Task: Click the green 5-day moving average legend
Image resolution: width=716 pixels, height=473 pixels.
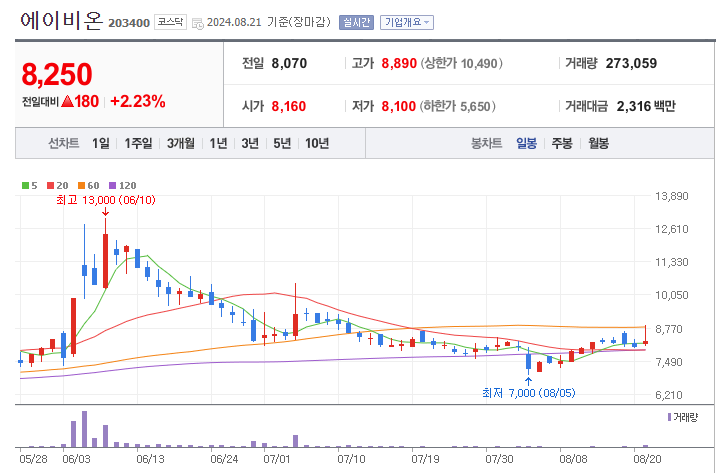Action: (30, 185)
